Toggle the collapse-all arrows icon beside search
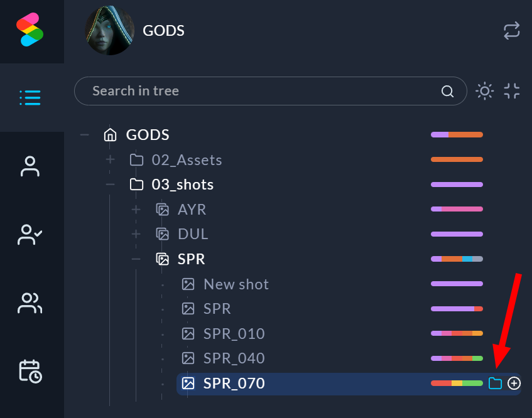This screenshot has height=418, width=532. click(x=512, y=91)
